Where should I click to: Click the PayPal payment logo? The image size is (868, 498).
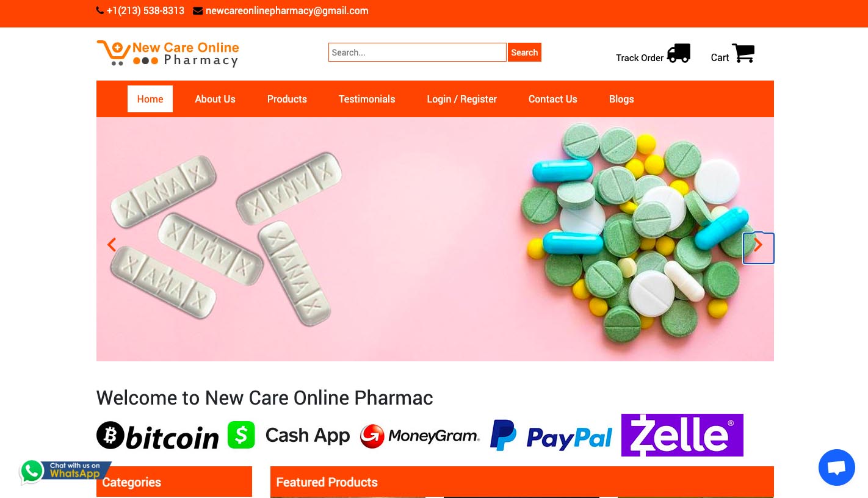tap(551, 436)
